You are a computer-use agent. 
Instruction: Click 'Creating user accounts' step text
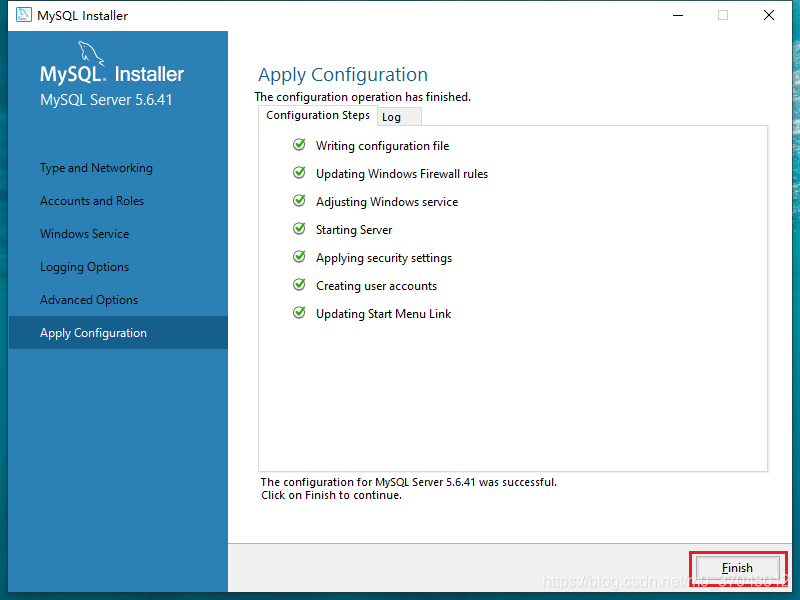click(x=377, y=286)
